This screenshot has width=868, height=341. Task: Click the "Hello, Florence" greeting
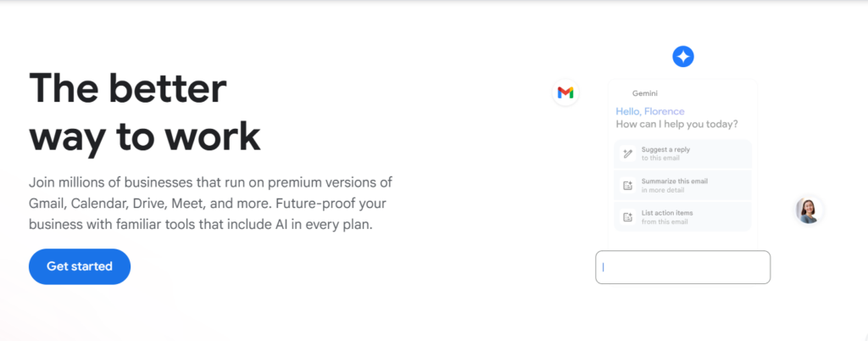pyautogui.click(x=649, y=111)
